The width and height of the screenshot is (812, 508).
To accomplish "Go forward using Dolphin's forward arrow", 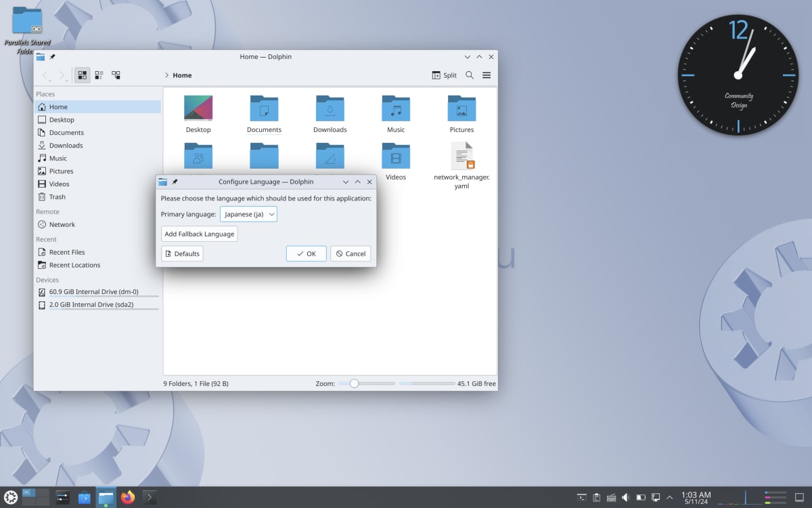I will click(62, 75).
